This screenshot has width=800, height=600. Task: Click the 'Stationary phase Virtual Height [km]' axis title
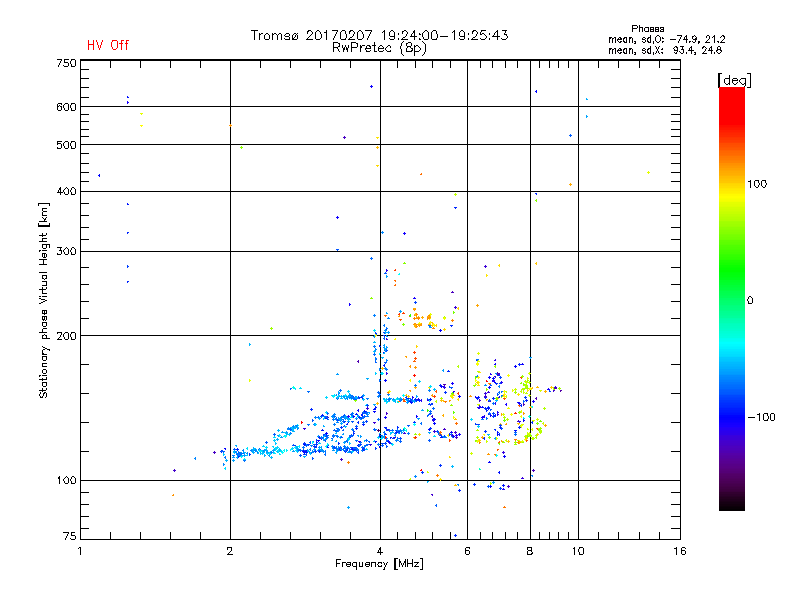pyautogui.click(x=44, y=301)
